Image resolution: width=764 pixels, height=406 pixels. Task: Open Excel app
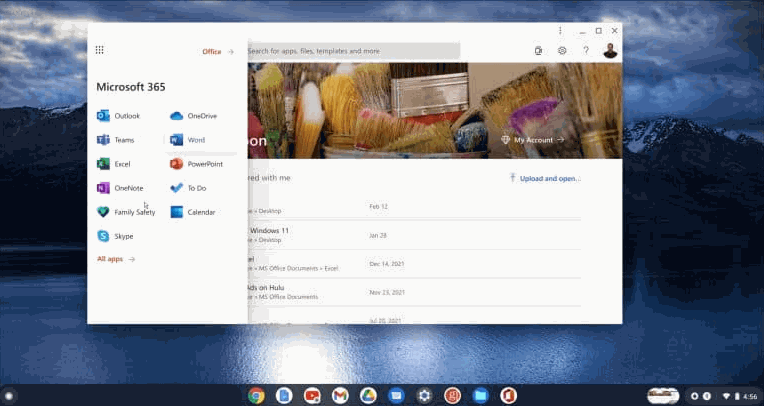coord(114,164)
